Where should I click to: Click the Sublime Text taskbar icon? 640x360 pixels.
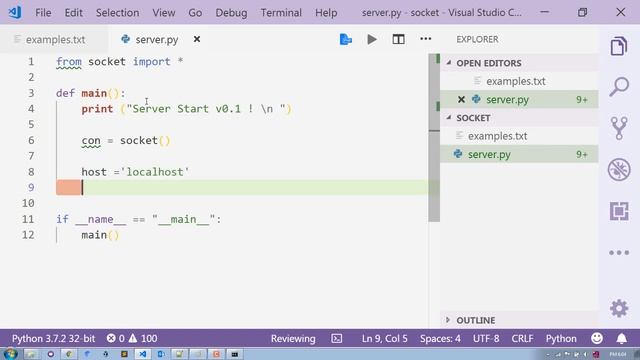124,354
